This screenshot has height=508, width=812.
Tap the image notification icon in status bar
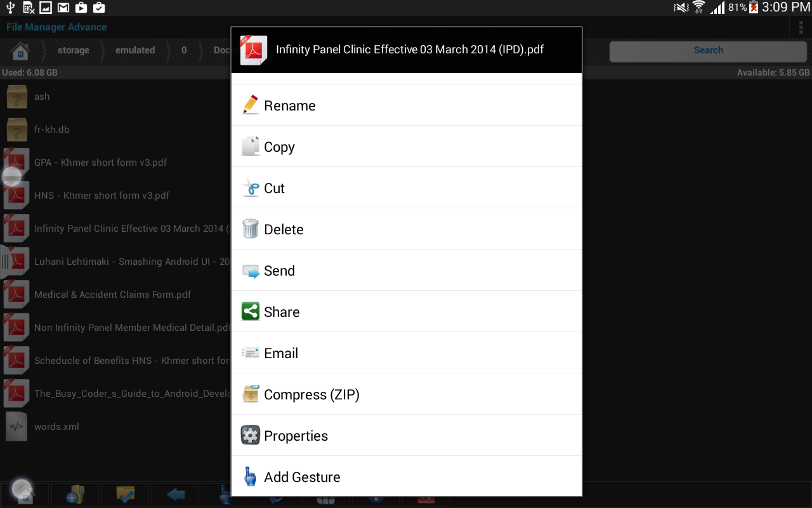46,8
